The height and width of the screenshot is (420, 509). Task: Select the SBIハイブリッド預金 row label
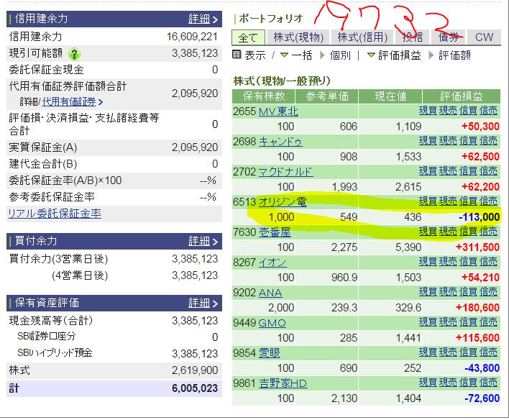(x=55, y=353)
